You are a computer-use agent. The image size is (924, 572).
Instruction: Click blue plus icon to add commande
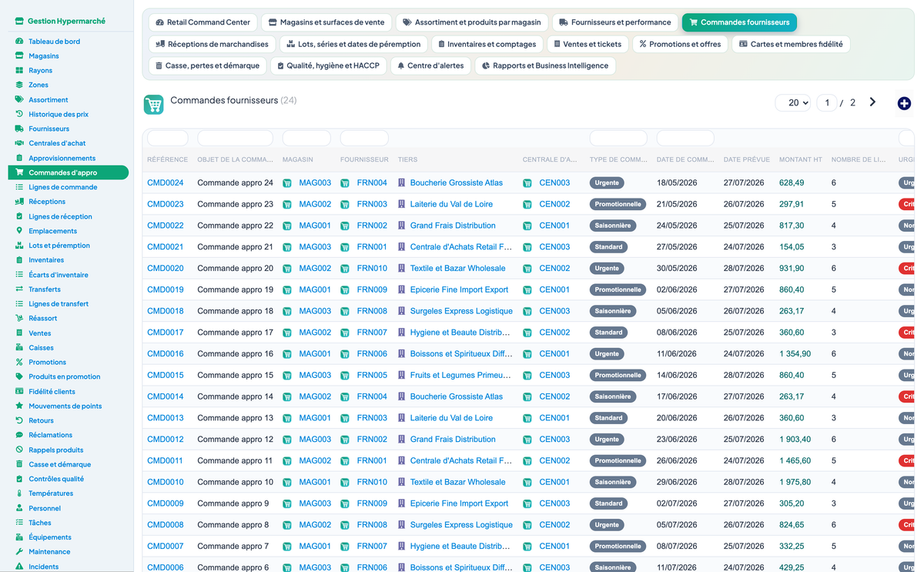[904, 103]
